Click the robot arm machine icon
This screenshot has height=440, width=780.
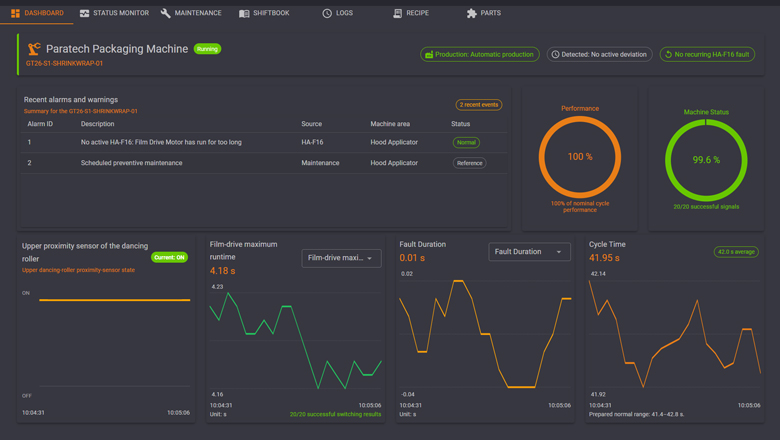point(34,49)
